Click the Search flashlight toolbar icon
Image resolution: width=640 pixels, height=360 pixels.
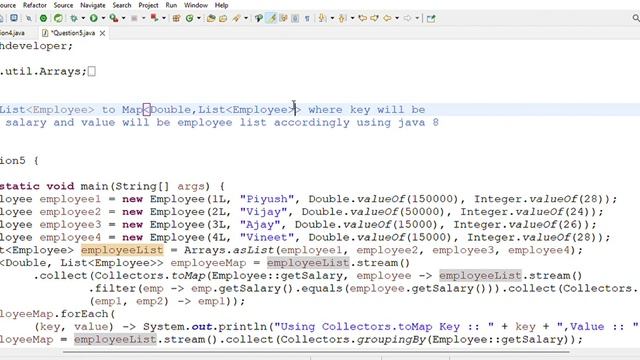(236, 18)
